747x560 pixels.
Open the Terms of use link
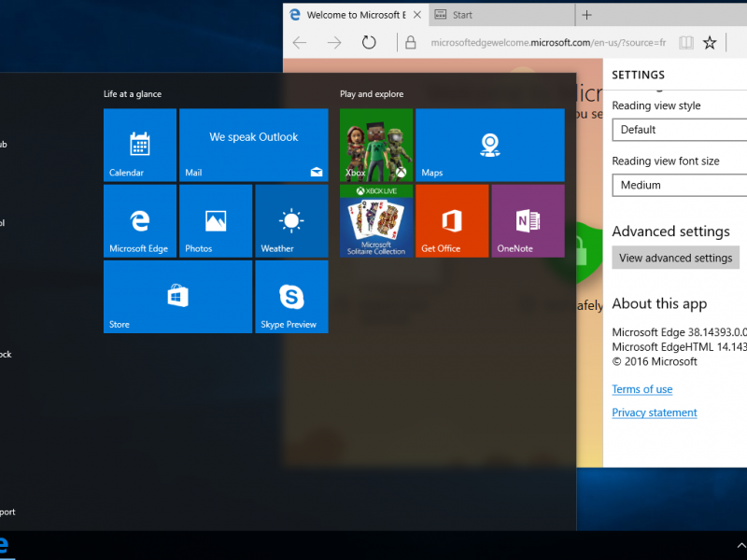coord(642,389)
